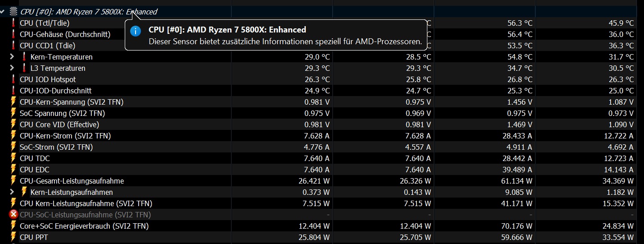
Task: Select the L3 Temperaturen row label
Action: (58, 68)
